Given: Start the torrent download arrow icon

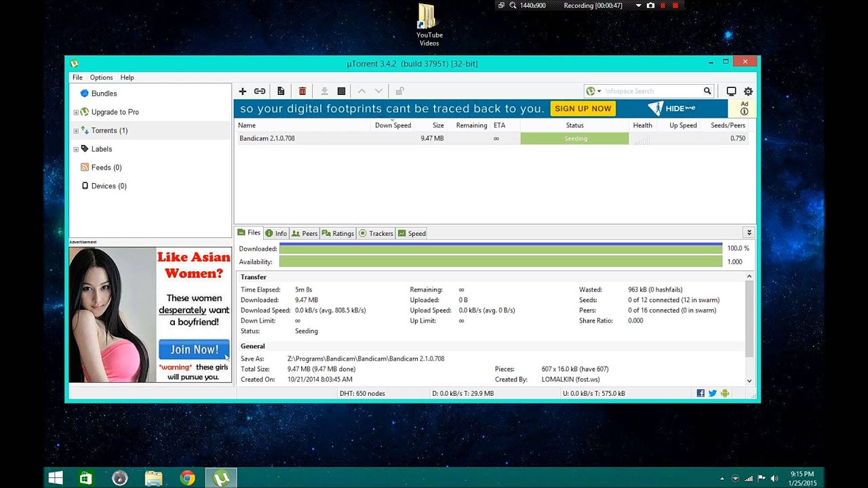Looking at the screenshot, I should [324, 91].
